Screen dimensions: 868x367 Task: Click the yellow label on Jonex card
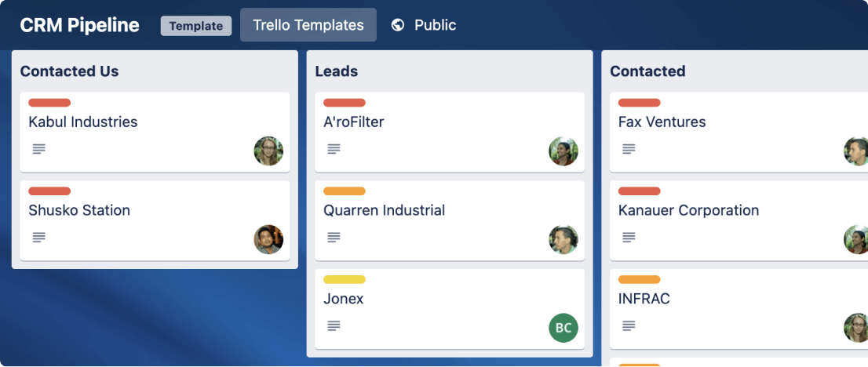(x=345, y=279)
